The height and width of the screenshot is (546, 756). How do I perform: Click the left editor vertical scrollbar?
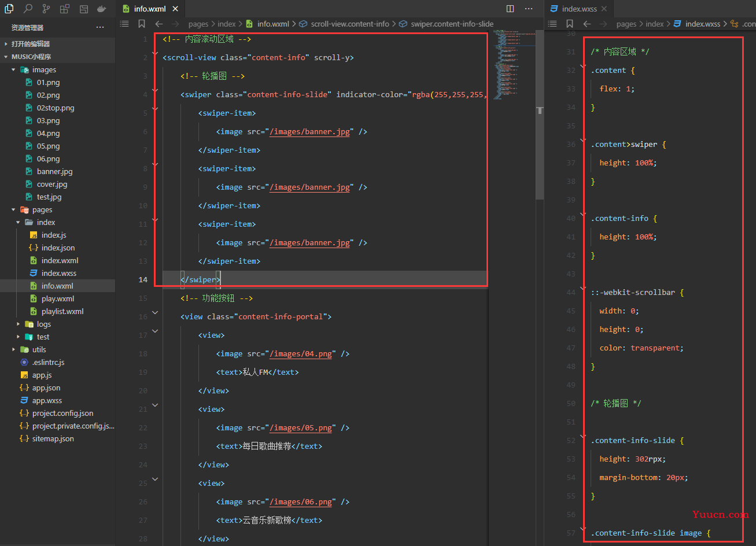[x=540, y=116]
